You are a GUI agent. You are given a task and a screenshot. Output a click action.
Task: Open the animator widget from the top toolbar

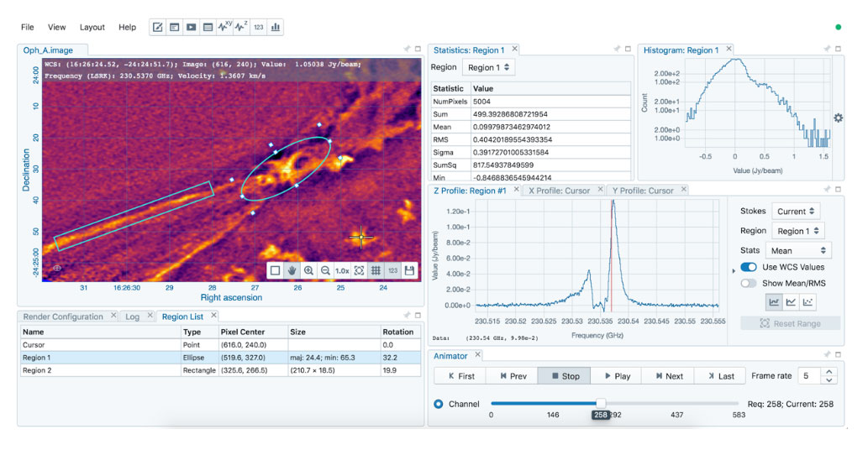192,28
